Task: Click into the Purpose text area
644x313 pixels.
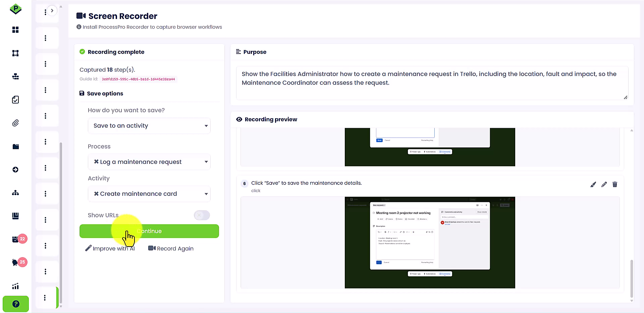Action: point(432,83)
